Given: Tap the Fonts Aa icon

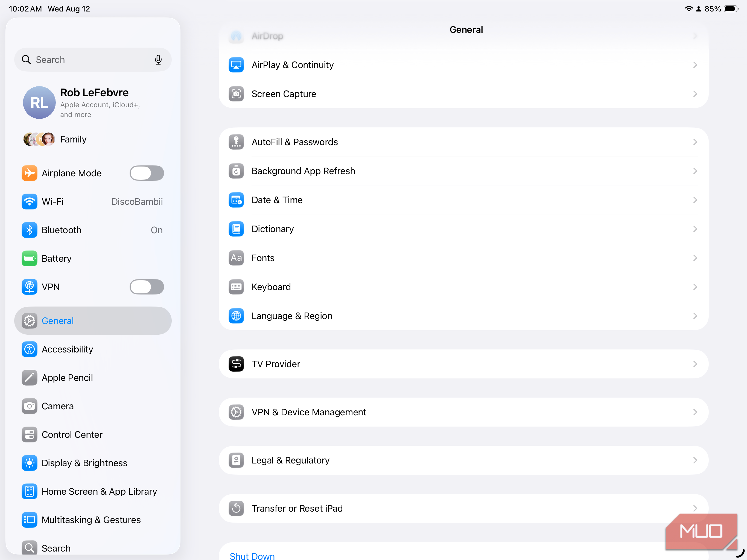Looking at the screenshot, I should tap(236, 258).
